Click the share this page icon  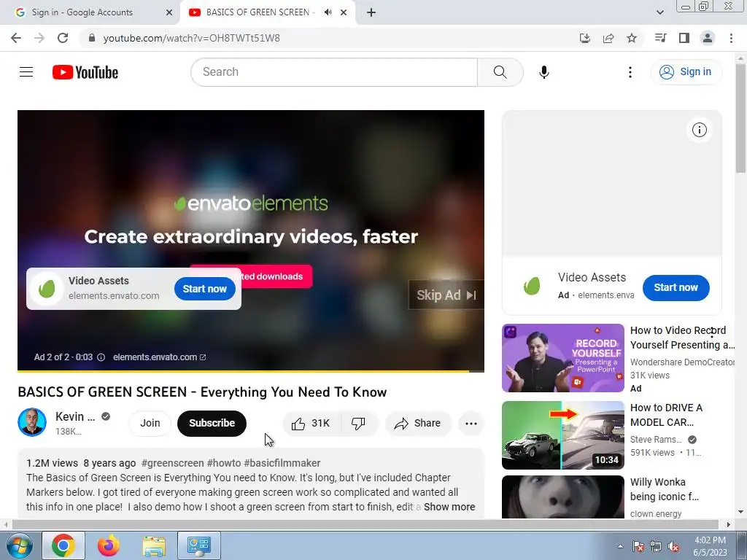[608, 38]
